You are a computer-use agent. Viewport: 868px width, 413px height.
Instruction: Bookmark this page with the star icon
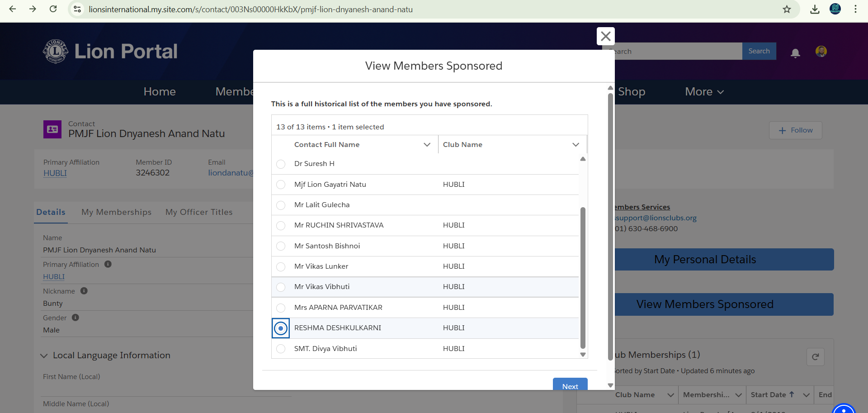point(787,9)
